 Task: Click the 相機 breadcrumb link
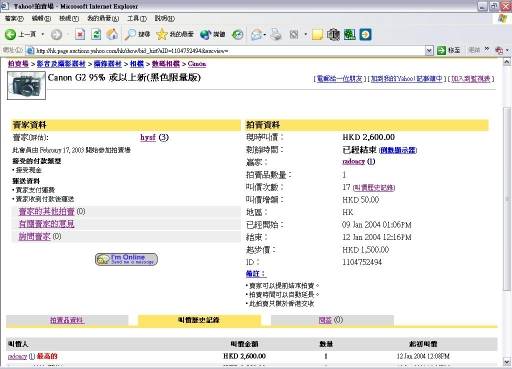(137, 64)
